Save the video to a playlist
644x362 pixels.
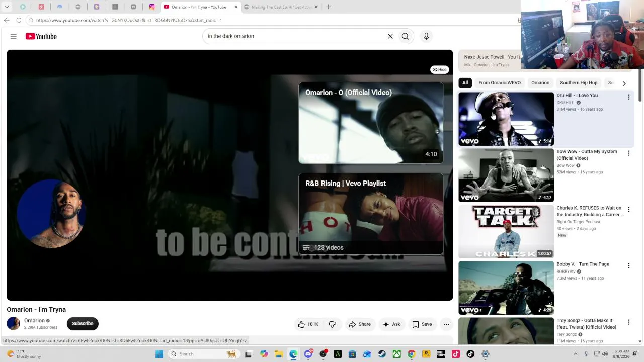pyautogui.click(x=422, y=324)
